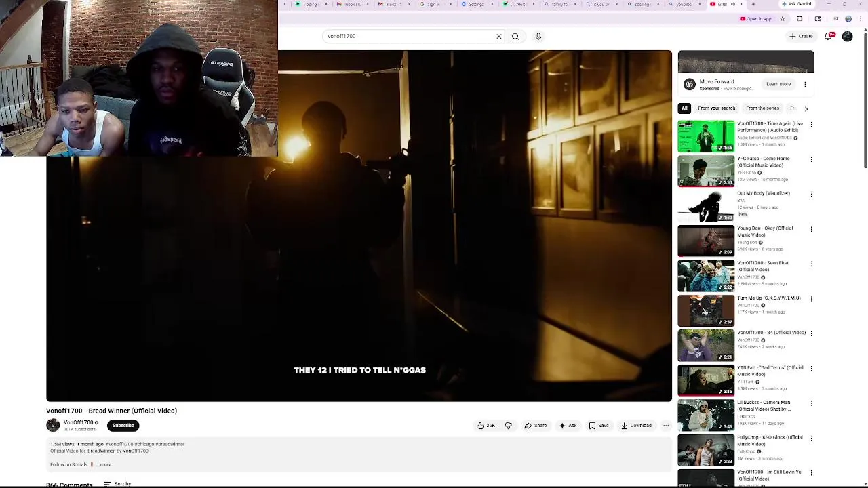Open Turn Me Up video title
868x488 pixels.
click(x=769, y=298)
